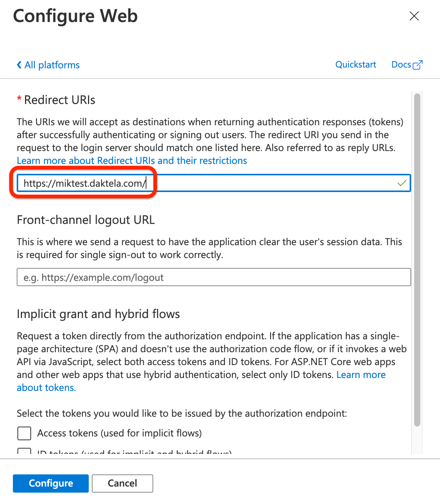Viewport: 440px width, 504px height.
Task: Click the back chevron beside All platforms
Action: [19, 65]
